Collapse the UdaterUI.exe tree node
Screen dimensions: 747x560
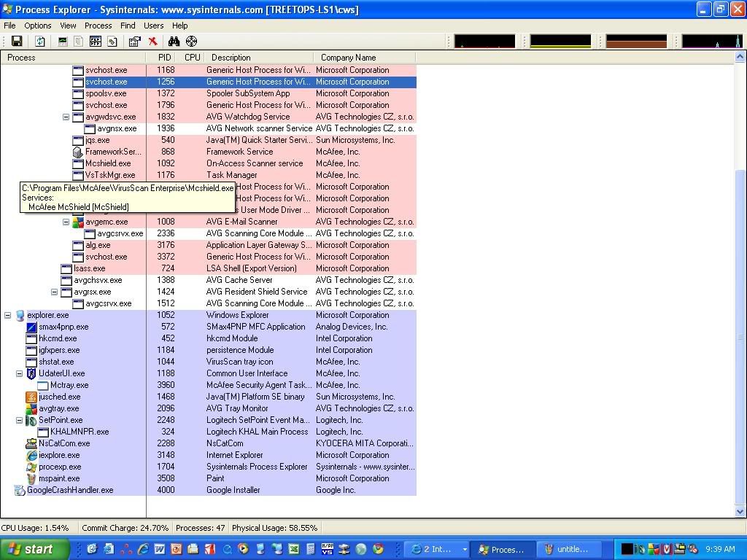tap(20, 374)
